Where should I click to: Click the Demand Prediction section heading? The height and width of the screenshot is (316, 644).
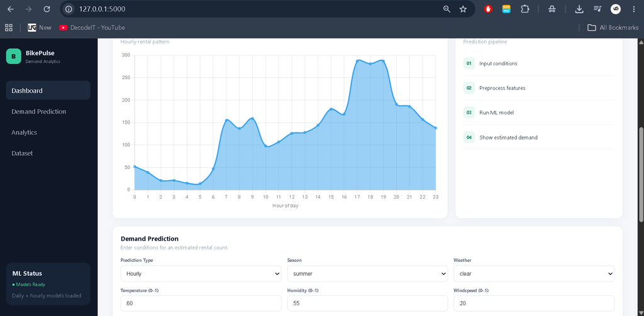click(150, 239)
